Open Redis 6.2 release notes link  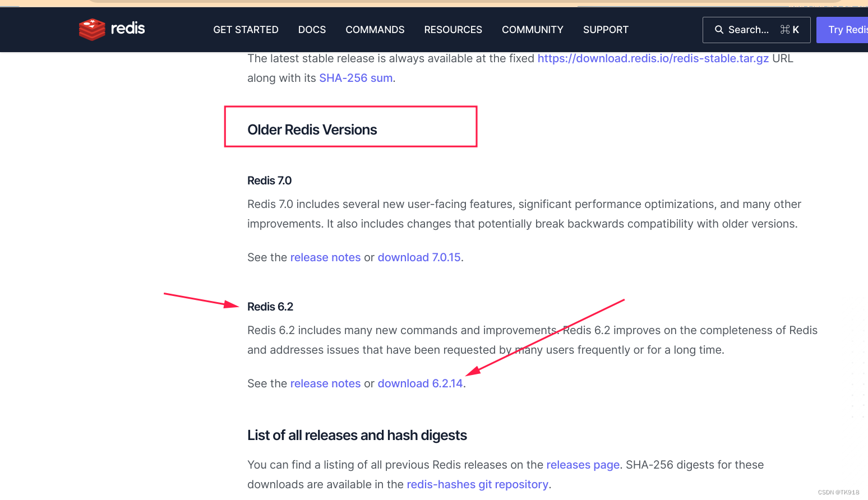point(325,383)
